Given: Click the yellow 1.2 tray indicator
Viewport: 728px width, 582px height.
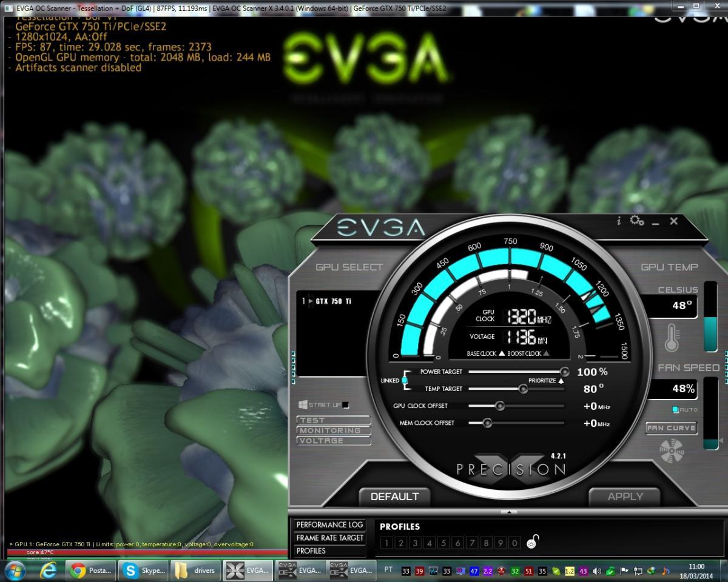Looking at the screenshot, I should [x=570, y=571].
